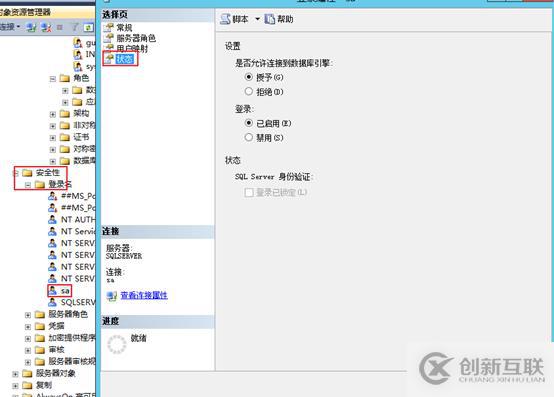
Task: Expand the 服务器角色 tree folder
Action: 28,315
